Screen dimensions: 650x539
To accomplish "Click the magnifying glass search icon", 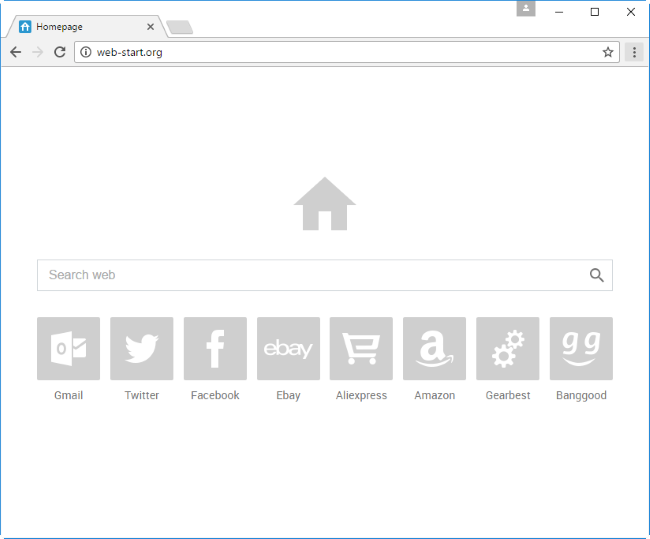I will tap(597, 275).
